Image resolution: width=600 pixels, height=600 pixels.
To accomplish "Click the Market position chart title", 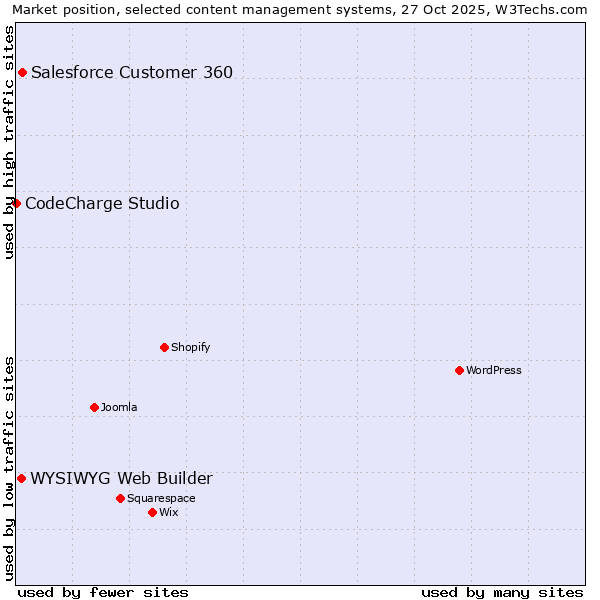I will [300, 9].
